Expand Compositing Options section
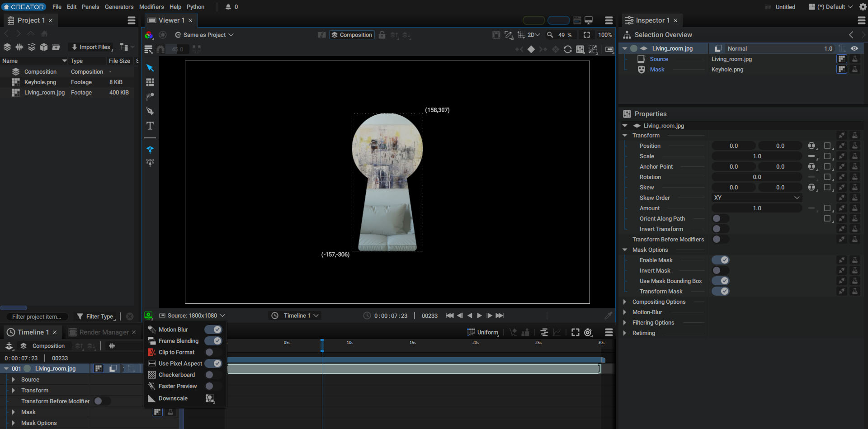 click(625, 302)
